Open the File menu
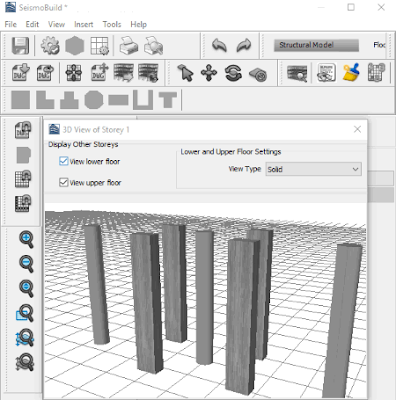The width and height of the screenshot is (396, 400). tap(11, 24)
